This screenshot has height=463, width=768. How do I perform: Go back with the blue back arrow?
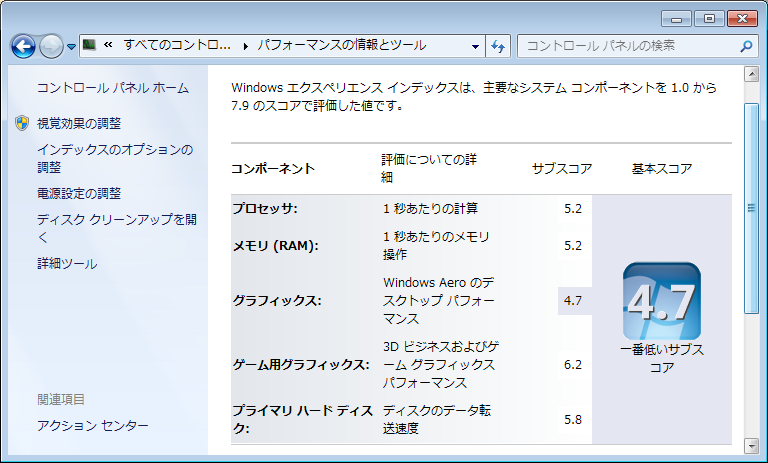pos(23,47)
